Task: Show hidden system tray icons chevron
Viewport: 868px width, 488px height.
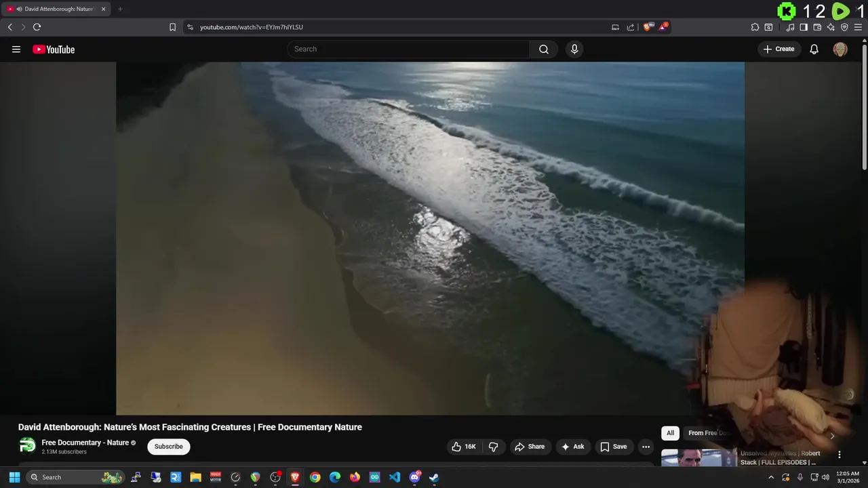Action: pos(770,477)
